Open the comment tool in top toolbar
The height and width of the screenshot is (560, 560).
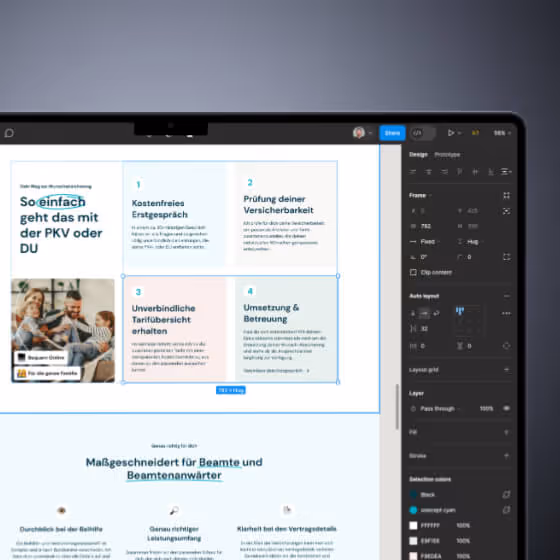point(9,133)
